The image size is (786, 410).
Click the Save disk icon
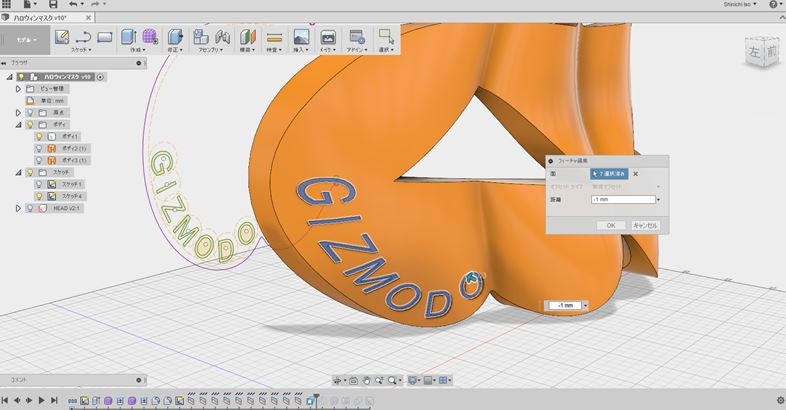click(53, 4)
